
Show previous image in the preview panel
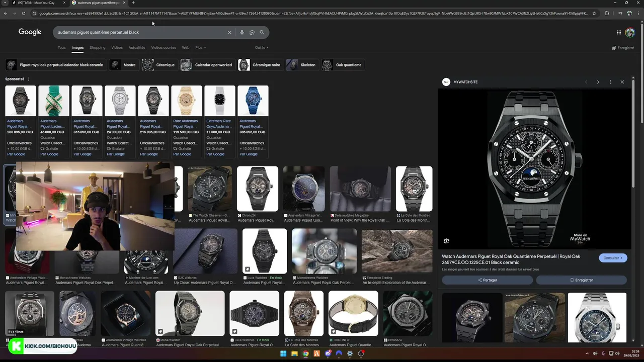tap(586, 82)
